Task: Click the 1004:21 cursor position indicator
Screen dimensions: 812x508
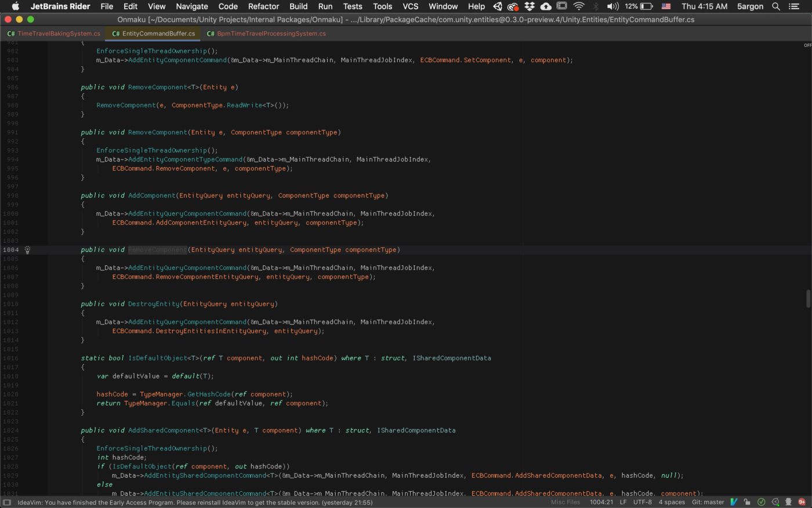Action: point(601,502)
